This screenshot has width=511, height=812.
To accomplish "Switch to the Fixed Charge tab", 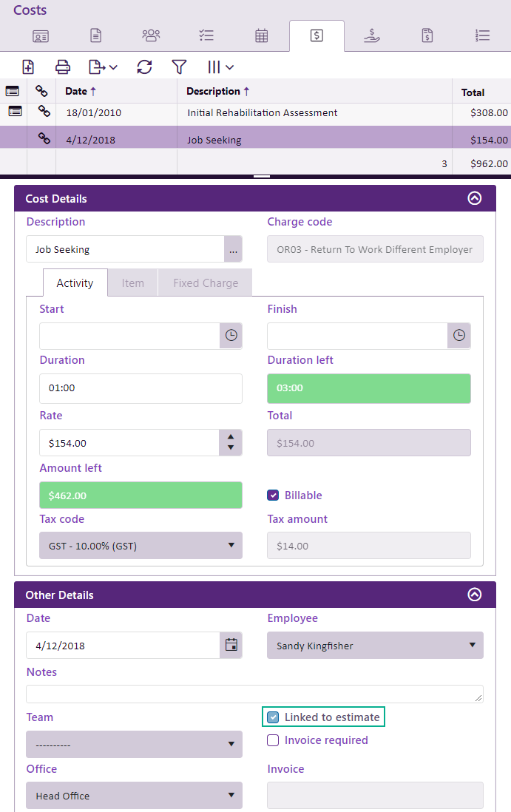I will coord(206,282).
